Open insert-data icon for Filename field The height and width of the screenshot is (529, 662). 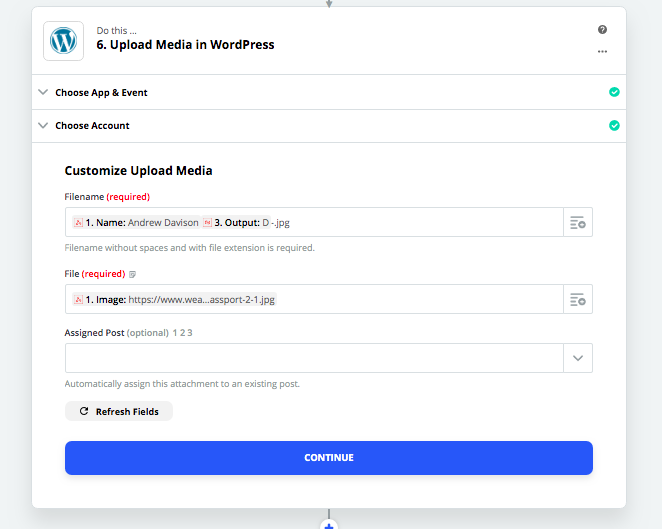point(578,222)
